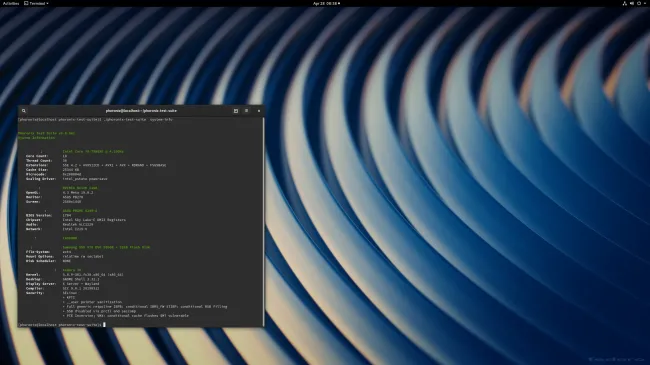Screen dimensions: 650x365
Task: Click the 'Compiler:' label
Action: pyautogui.click(x=35, y=288)
